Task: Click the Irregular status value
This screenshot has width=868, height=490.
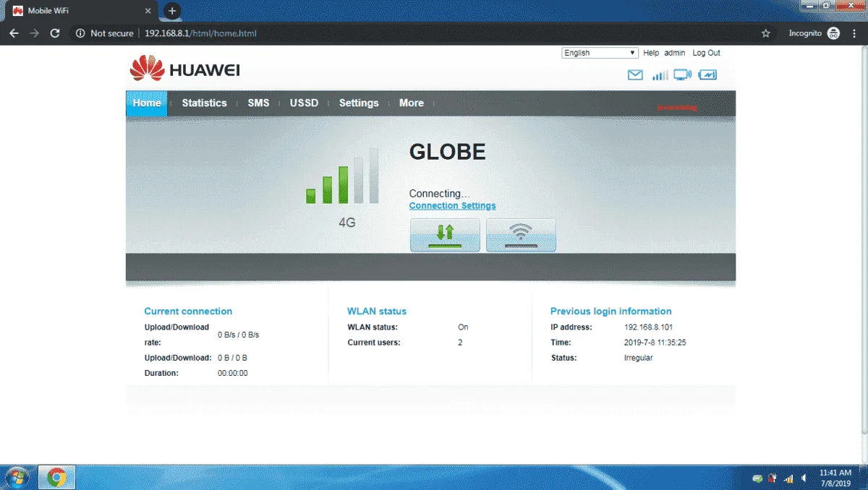Action: (639, 358)
